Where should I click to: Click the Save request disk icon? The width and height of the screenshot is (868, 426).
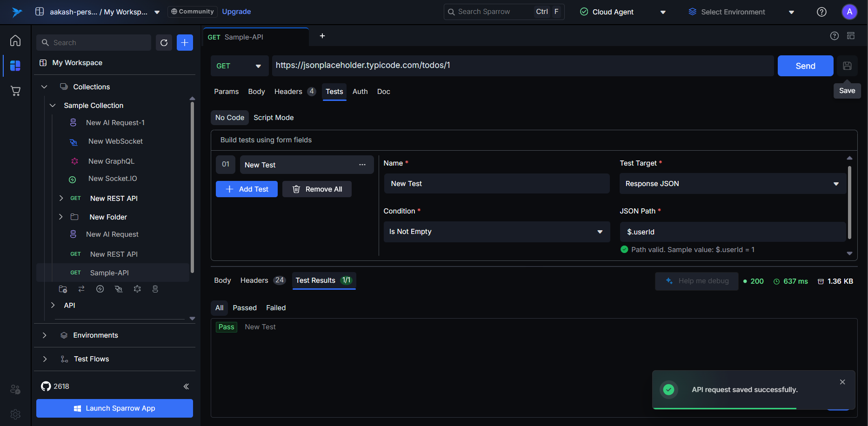847,66
